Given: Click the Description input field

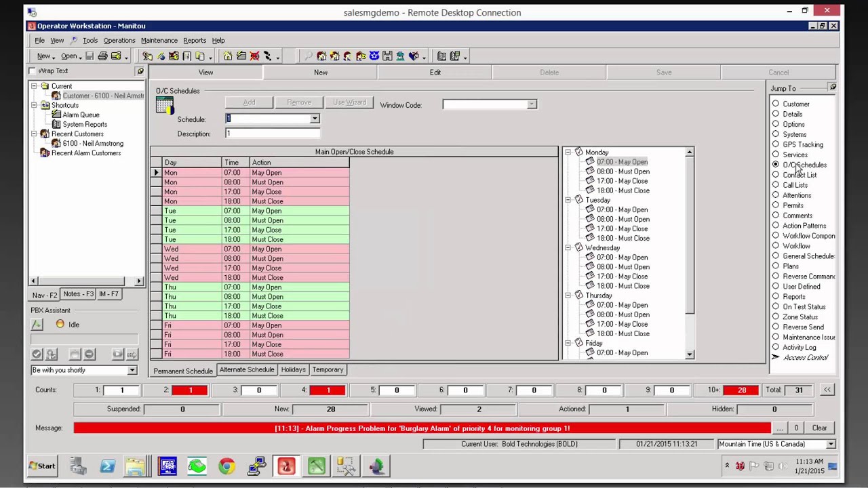Looking at the screenshot, I should tap(273, 134).
